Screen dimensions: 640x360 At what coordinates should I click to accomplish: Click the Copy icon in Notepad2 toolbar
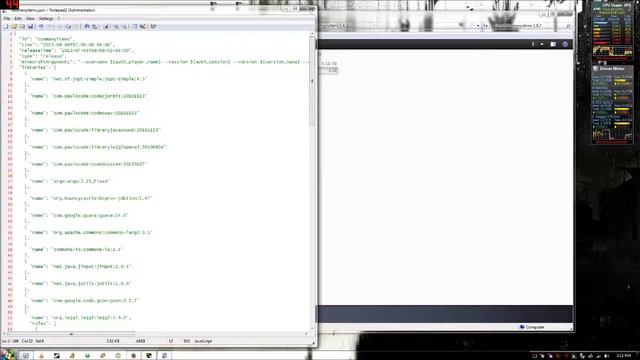tap(68, 27)
